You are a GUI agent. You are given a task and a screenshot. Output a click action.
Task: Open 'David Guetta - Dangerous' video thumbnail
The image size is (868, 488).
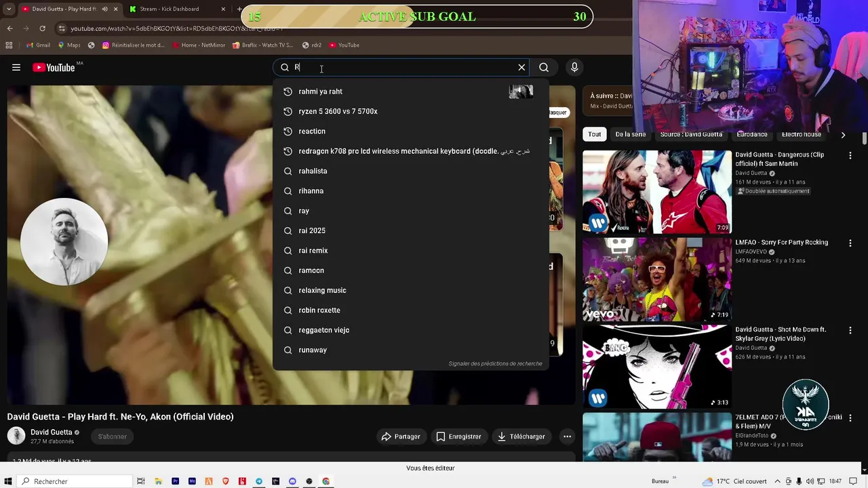click(x=656, y=192)
